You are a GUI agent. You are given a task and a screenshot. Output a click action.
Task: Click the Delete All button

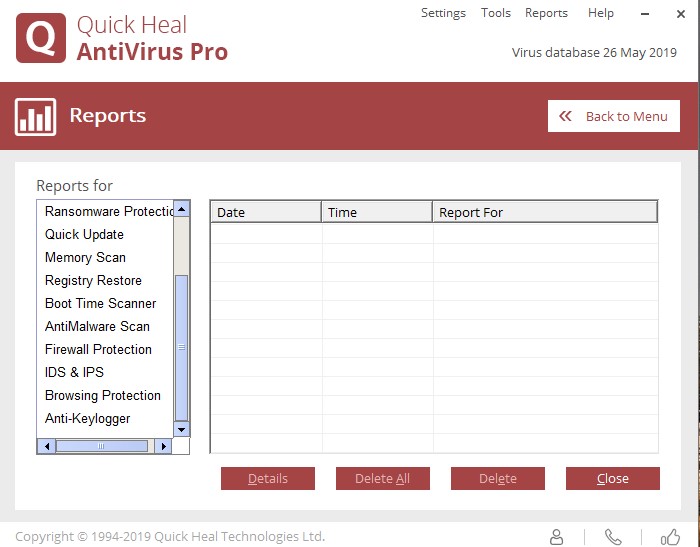click(383, 478)
